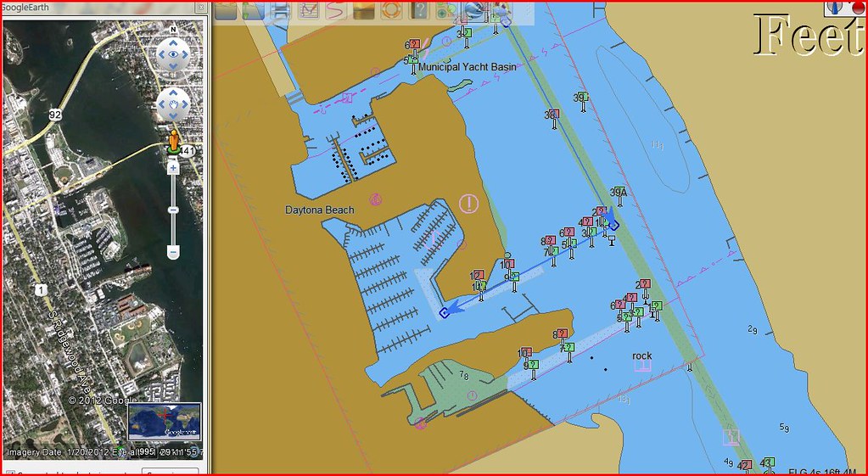Viewport: 868px width, 476px height.
Task: Click the orange life ring MOB icon
Action: 390,11
